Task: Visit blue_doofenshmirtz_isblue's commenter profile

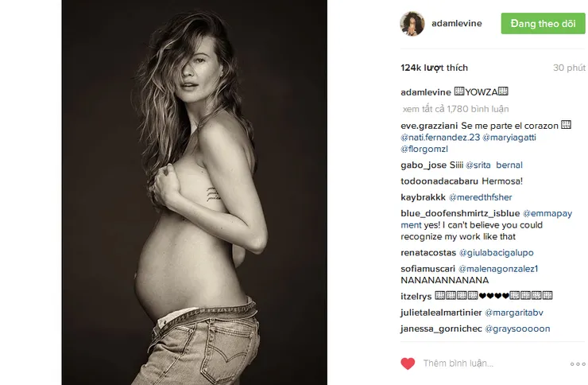Action: [460, 213]
